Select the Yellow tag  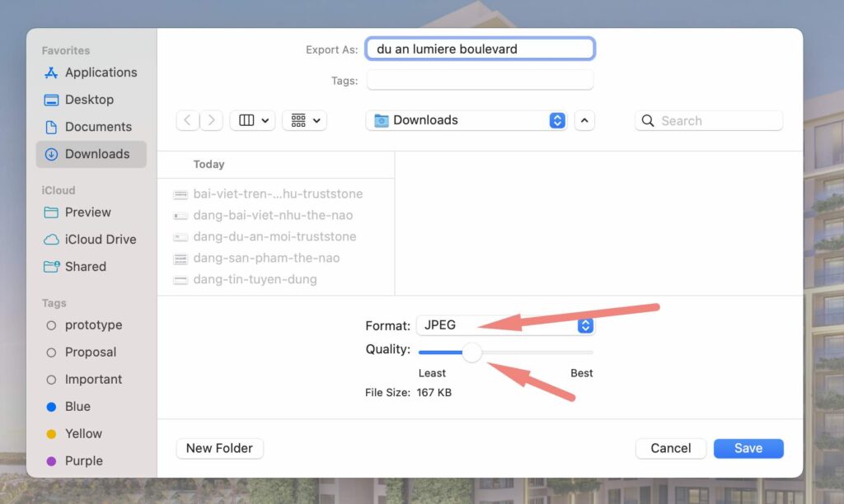pyautogui.click(x=82, y=434)
